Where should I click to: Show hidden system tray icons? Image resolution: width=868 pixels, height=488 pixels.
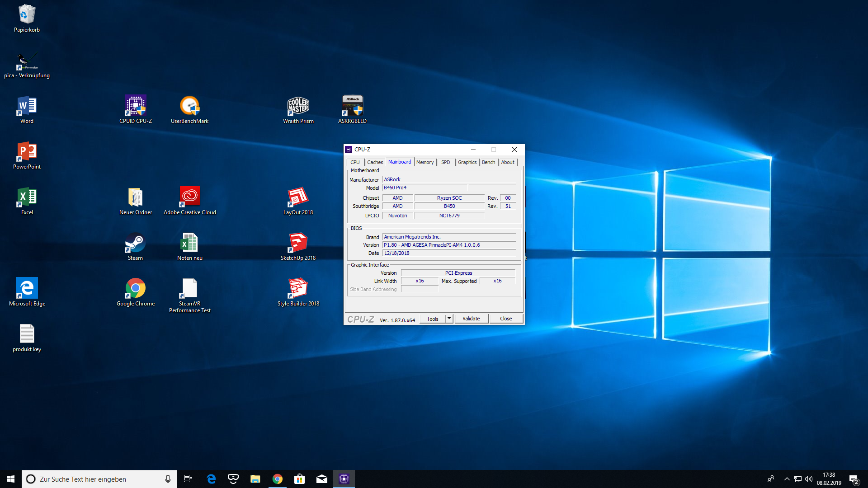[787, 479]
